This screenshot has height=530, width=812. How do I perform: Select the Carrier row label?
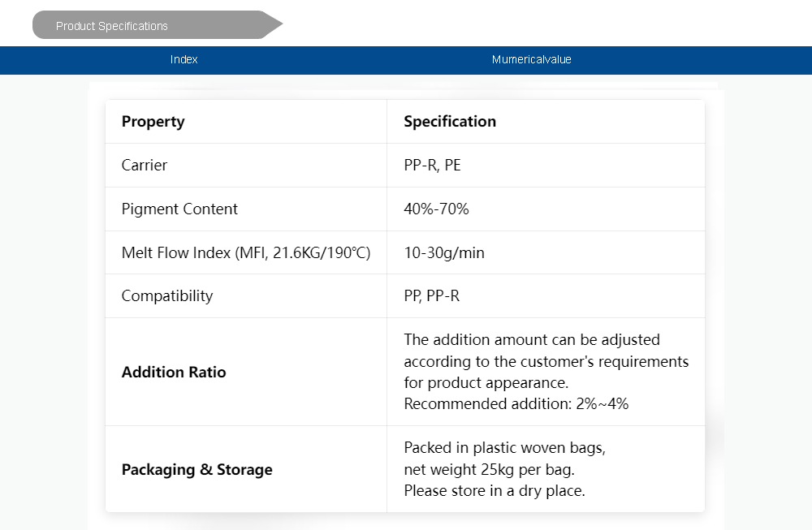145,166
